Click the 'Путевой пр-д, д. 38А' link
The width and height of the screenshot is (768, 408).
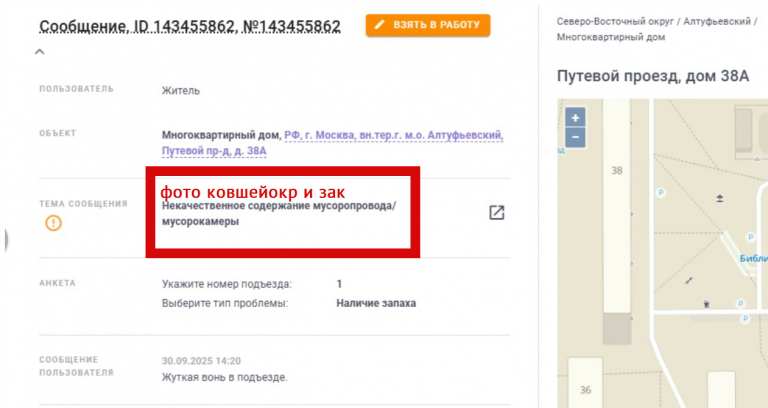pyautogui.click(x=214, y=151)
